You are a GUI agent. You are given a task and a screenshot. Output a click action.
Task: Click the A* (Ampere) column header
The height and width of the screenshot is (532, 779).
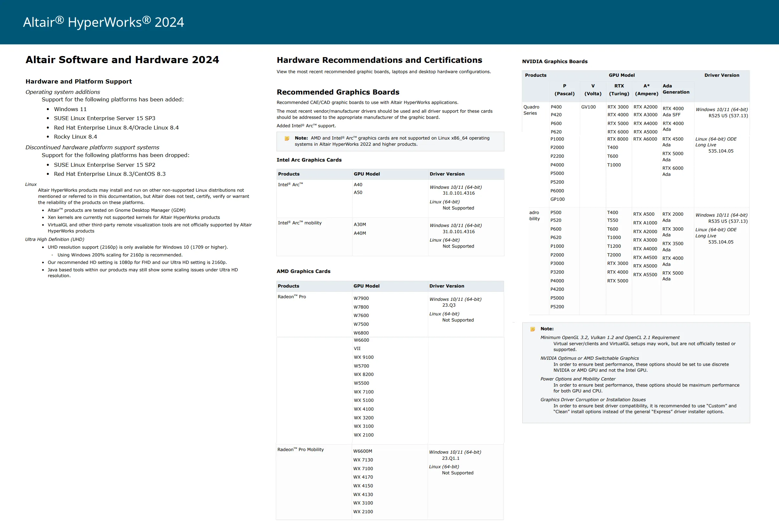click(647, 90)
